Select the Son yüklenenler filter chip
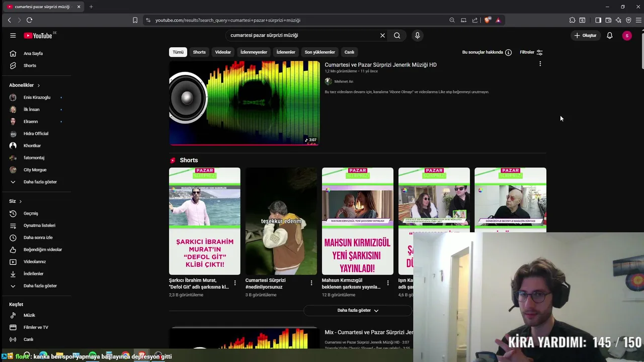Screen dimensions: 644x362 pyautogui.click(x=319, y=52)
